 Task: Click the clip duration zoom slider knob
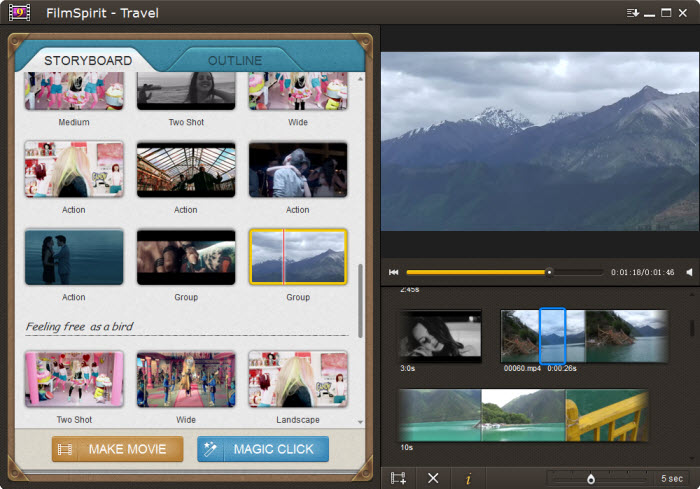(591, 478)
